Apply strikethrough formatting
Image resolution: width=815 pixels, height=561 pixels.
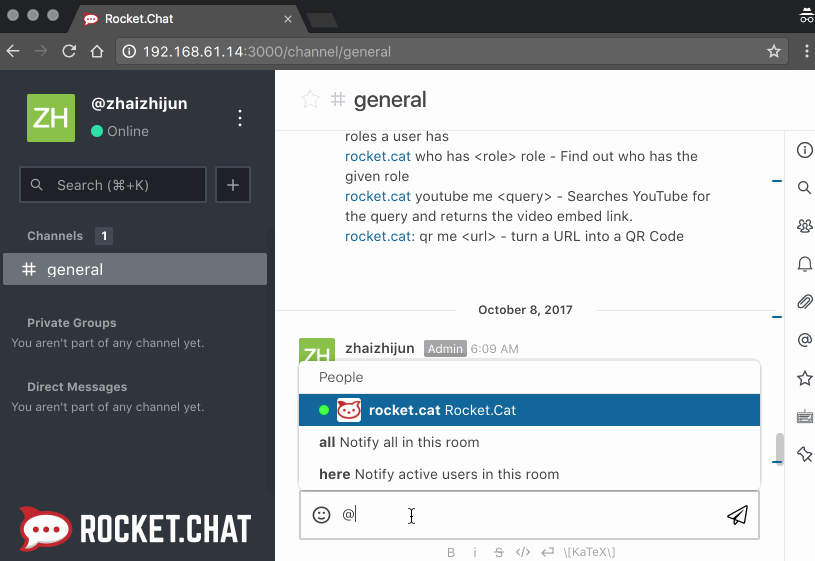(499, 552)
